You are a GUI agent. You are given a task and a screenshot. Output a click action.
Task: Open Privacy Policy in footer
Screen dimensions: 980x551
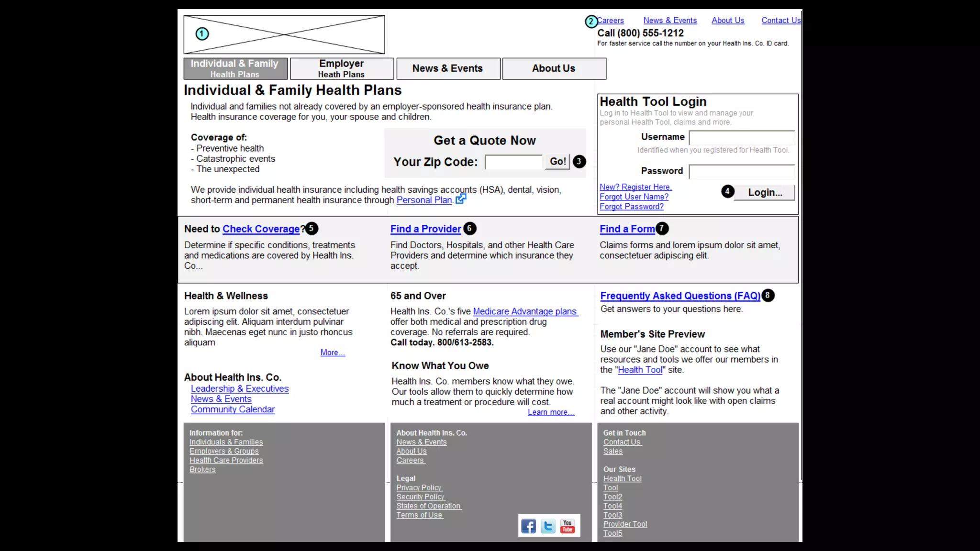coord(419,487)
